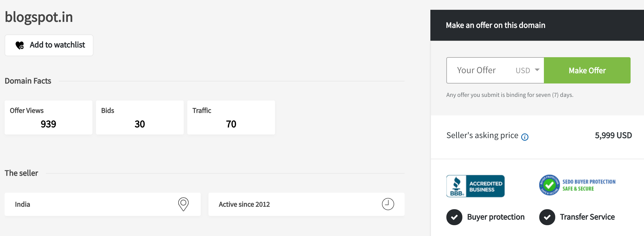644x236 pixels.
Task: Open The seller section heading
Action: tap(22, 173)
